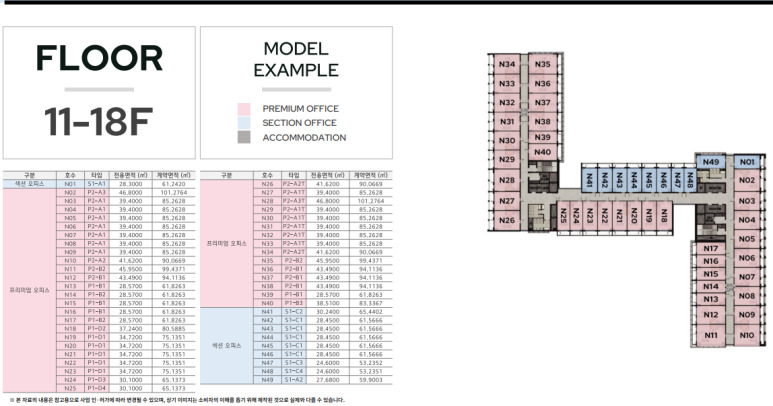Screen dimensions: 773x406
Task: Click '섹션 오피스' category cell in left table
Action: pyautogui.click(x=29, y=184)
